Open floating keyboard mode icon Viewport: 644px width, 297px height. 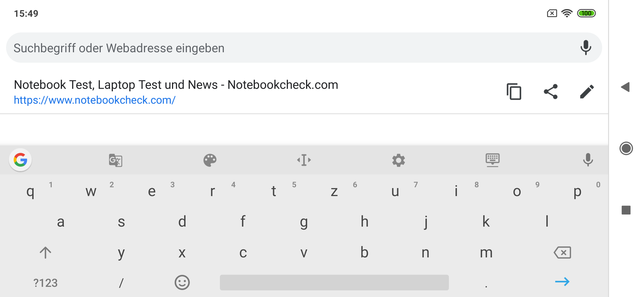click(492, 160)
